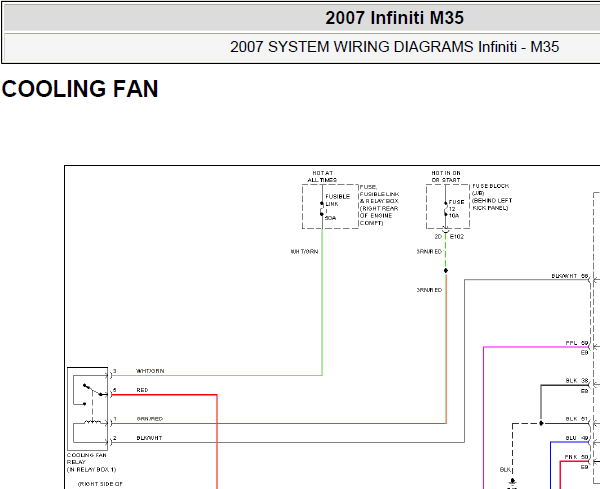Viewport: 600px width, 489px height.
Task: Click the vertical red wire from relay pin 5
Action: pos(217,441)
